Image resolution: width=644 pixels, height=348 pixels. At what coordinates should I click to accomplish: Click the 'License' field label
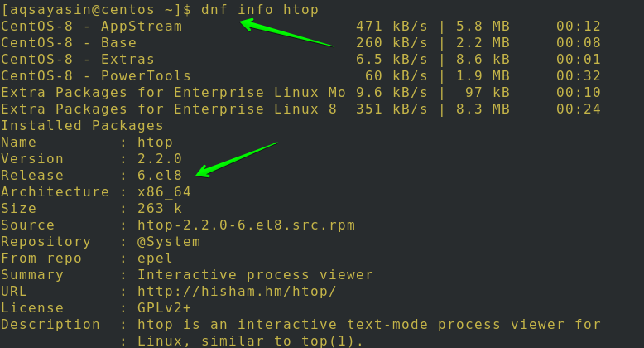[32, 307]
